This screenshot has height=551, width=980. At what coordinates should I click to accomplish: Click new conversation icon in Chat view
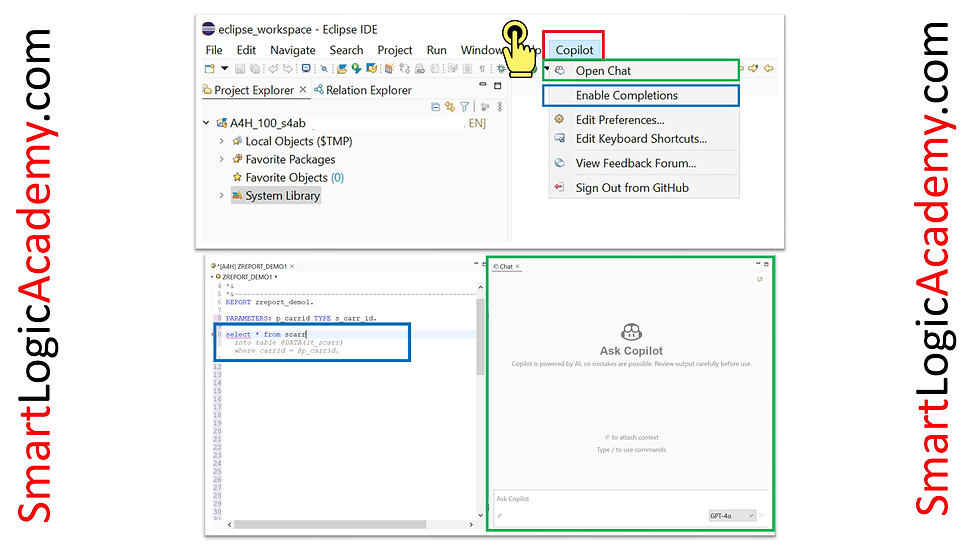click(760, 279)
